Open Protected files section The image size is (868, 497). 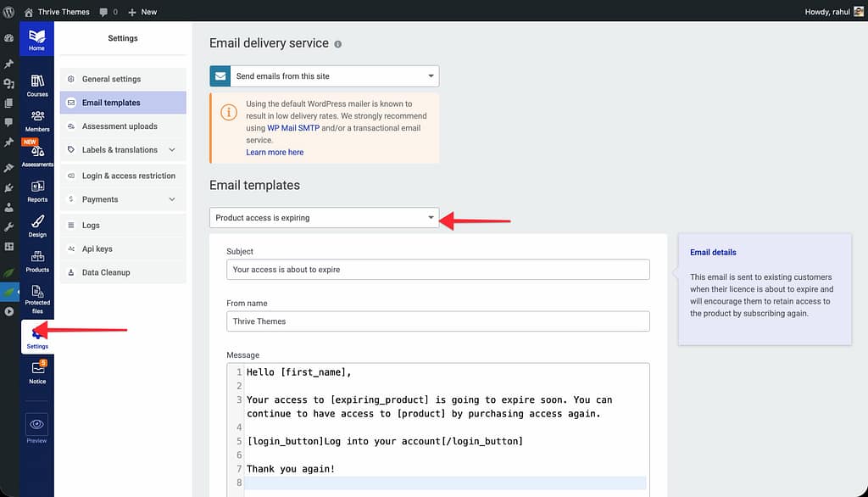pos(37,297)
